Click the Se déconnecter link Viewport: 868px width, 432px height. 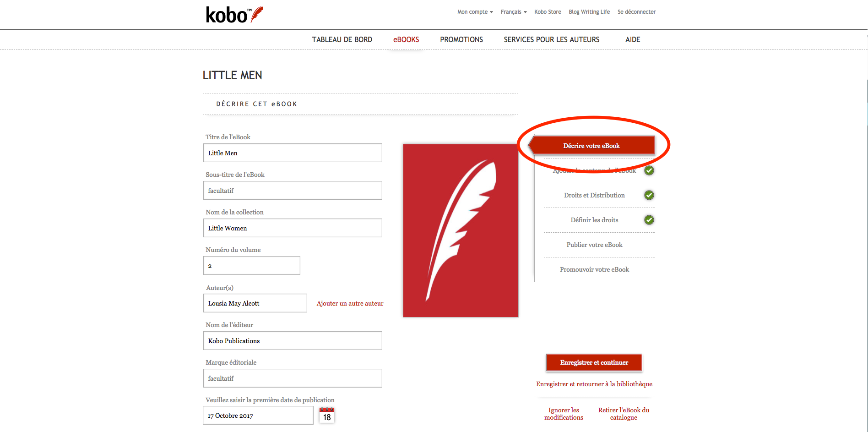(x=636, y=12)
